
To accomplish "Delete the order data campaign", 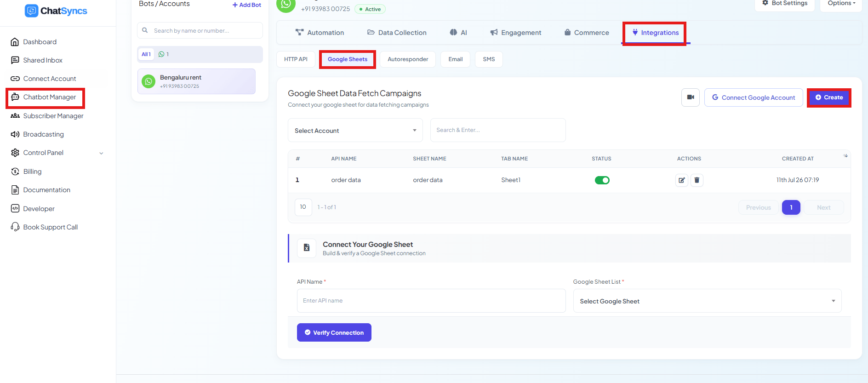I will pos(697,180).
